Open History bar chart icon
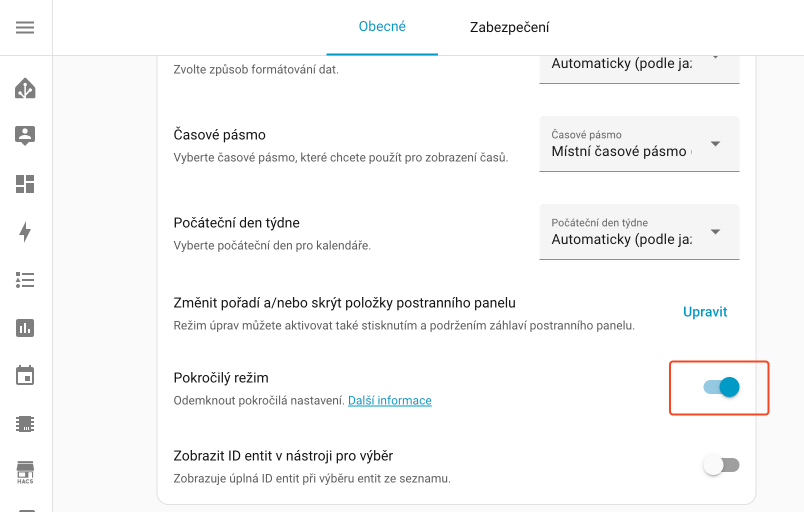 [x=25, y=327]
